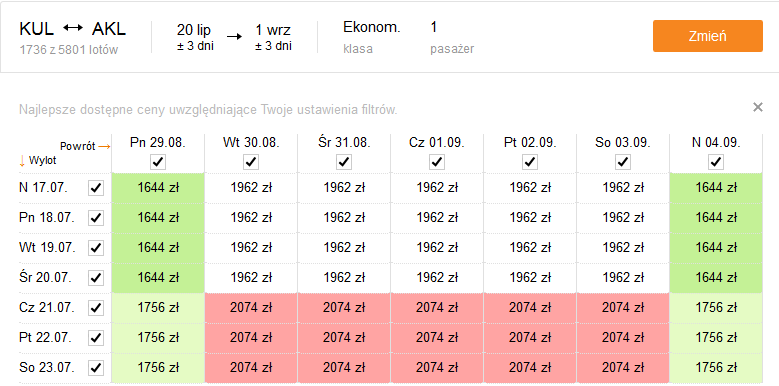Toggle the N 04.09. return column checkbox

pyautogui.click(x=715, y=162)
